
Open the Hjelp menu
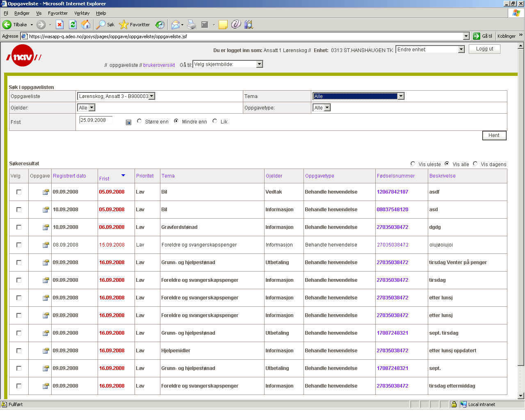tap(101, 13)
